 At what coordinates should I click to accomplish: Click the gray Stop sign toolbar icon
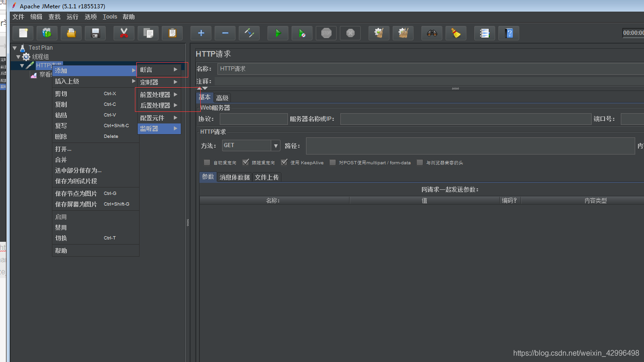(x=326, y=33)
